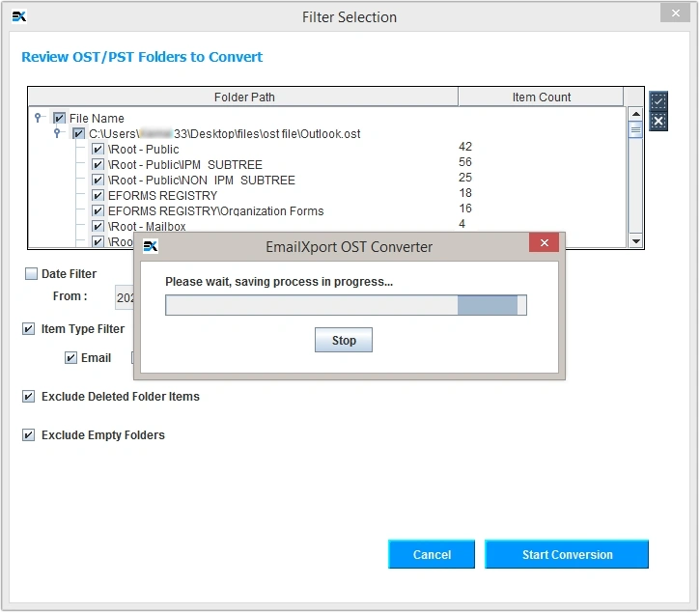
Task: Uncheck the File Name root checkbox
Action: coord(59,118)
